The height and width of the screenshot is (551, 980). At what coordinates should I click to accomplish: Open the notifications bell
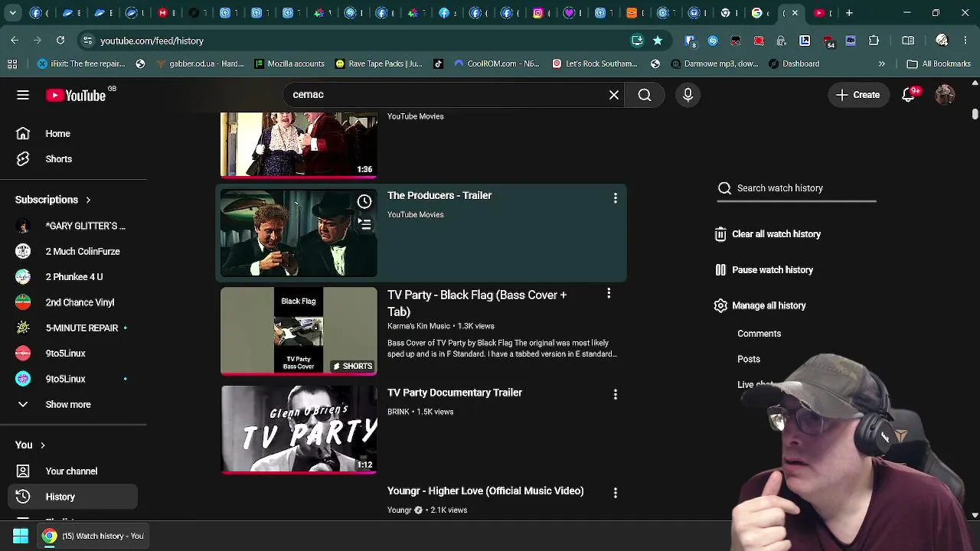click(909, 95)
